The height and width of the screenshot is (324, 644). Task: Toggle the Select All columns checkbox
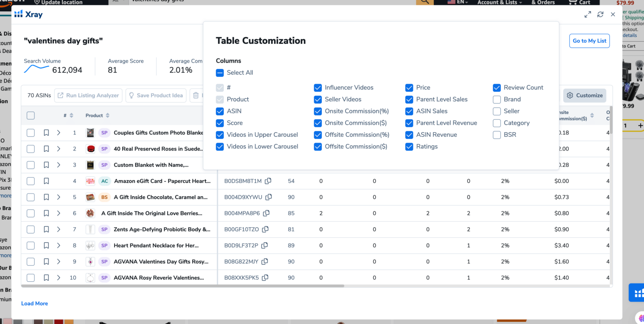click(219, 72)
